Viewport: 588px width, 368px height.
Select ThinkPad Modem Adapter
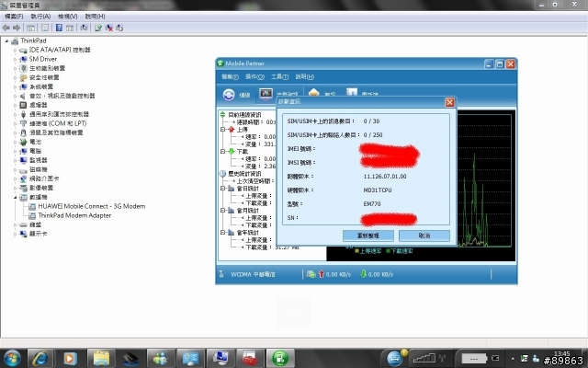click(74, 215)
